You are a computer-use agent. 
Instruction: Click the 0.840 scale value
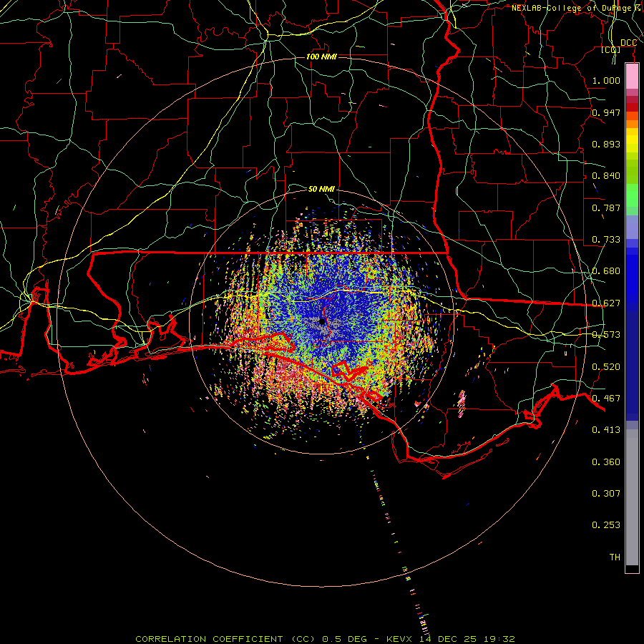pyautogui.click(x=606, y=176)
